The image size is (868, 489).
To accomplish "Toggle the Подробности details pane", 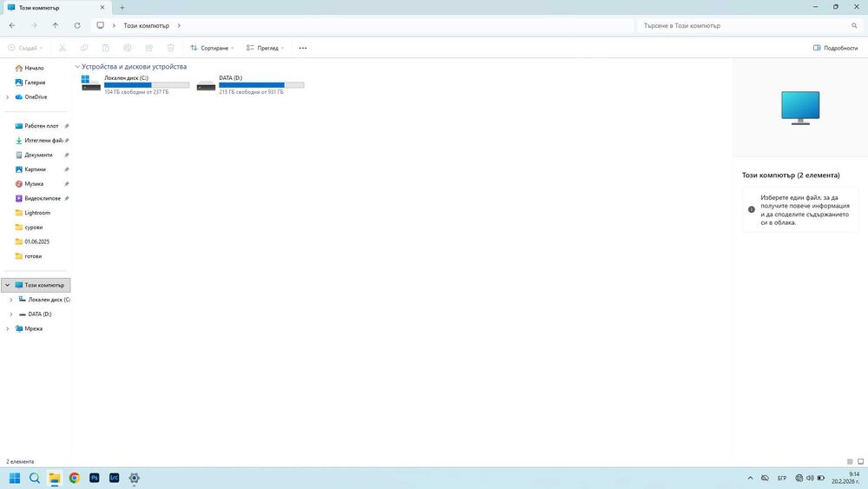I will [835, 48].
